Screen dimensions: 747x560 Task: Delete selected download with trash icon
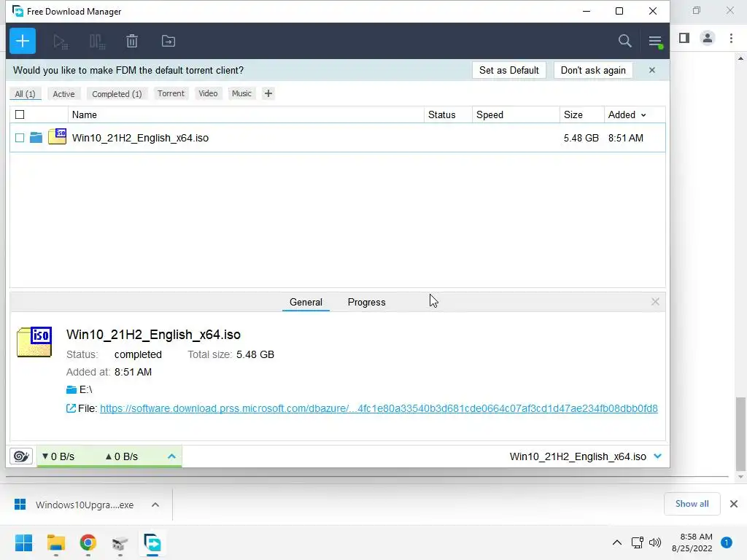tap(132, 42)
